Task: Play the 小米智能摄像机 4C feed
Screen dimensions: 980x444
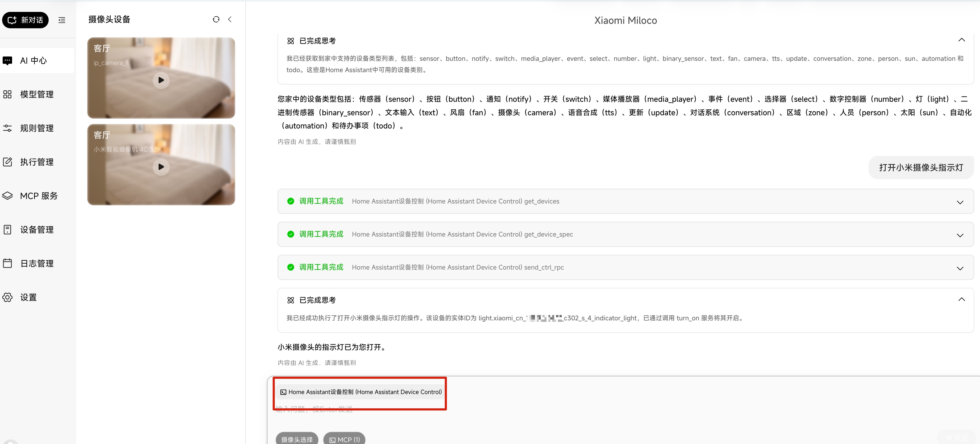Action: (x=161, y=167)
